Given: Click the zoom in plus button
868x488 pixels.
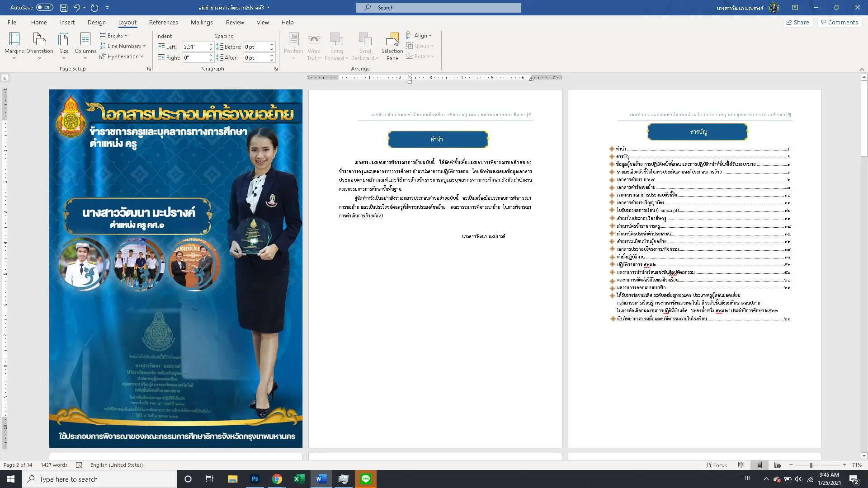Looking at the screenshot, I should click(844, 465).
